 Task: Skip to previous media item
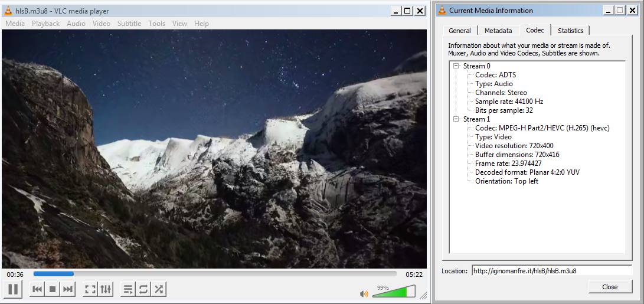tap(37, 290)
